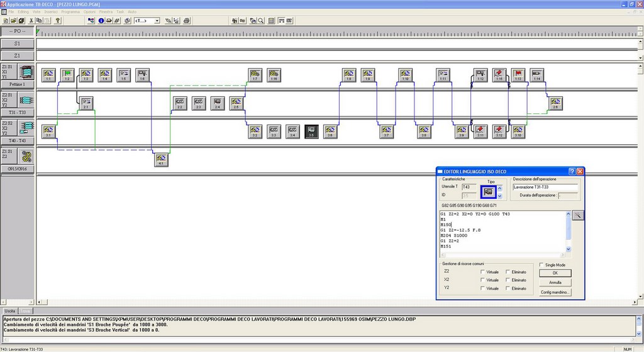The height and width of the screenshot is (352, 644).
Task: Check the Virtuale box for Z2
Action: [x=482, y=271]
